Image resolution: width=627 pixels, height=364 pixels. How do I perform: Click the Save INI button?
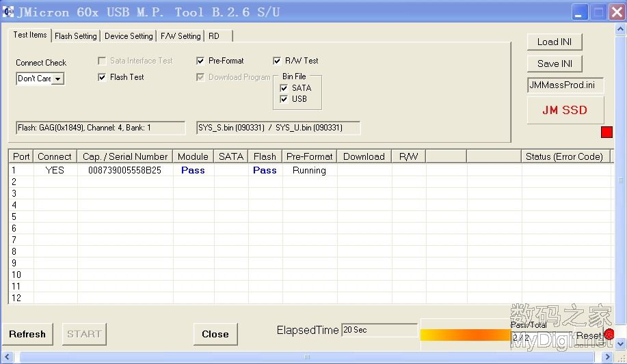555,64
